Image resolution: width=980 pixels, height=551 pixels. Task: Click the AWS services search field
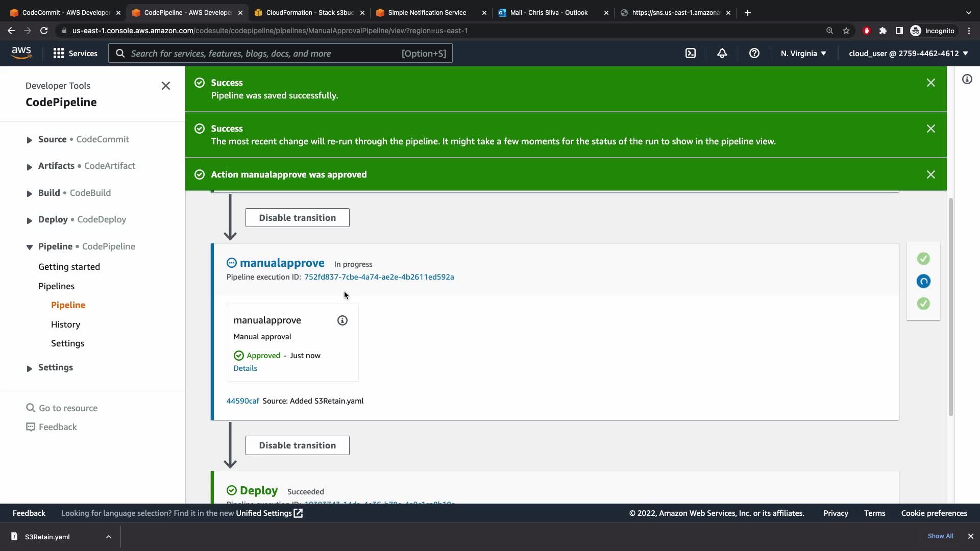tap(281, 53)
